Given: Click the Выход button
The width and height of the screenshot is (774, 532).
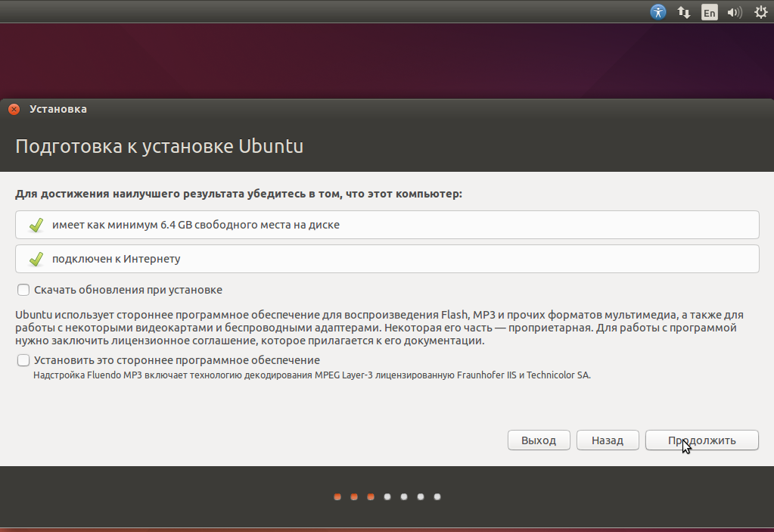Looking at the screenshot, I should pos(539,440).
